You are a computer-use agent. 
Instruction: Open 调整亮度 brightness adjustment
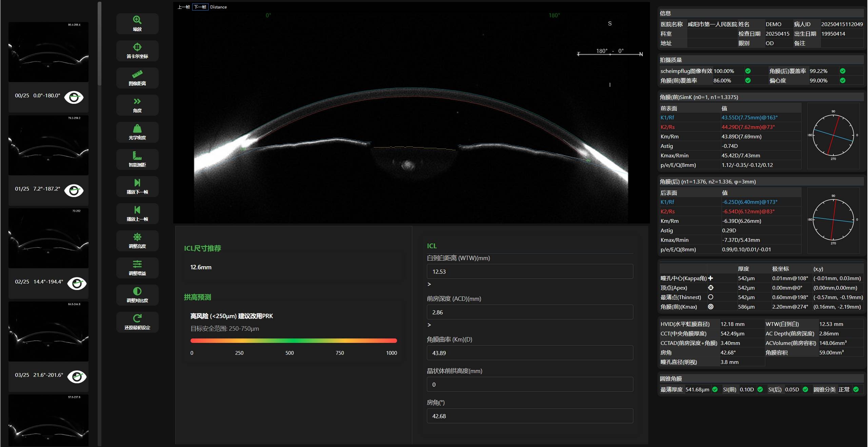pos(137,241)
